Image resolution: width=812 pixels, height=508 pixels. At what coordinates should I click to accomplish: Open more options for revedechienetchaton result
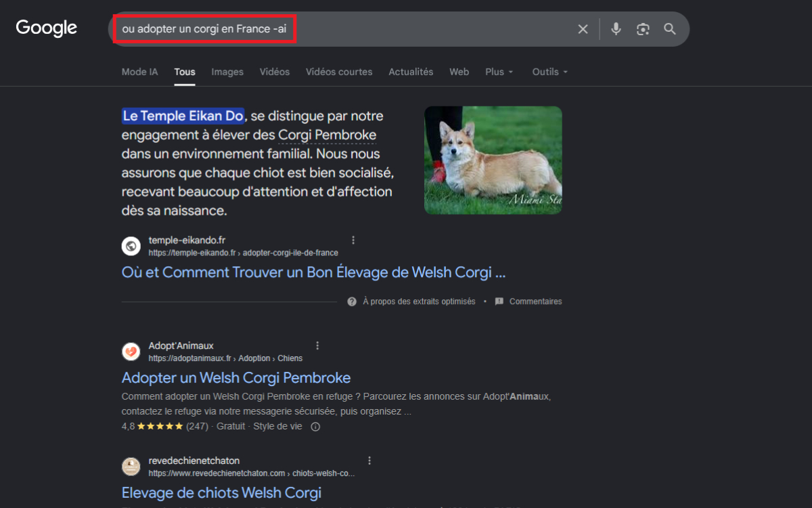click(x=369, y=461)
